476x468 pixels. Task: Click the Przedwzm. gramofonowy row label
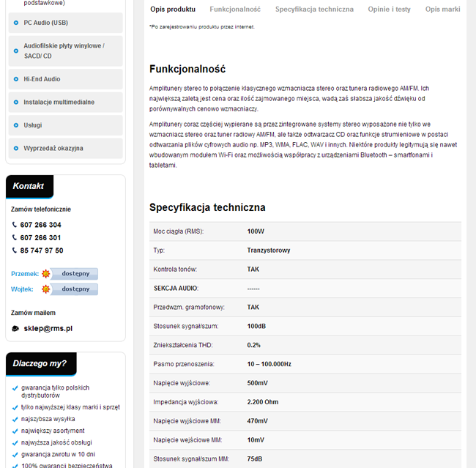189,308
